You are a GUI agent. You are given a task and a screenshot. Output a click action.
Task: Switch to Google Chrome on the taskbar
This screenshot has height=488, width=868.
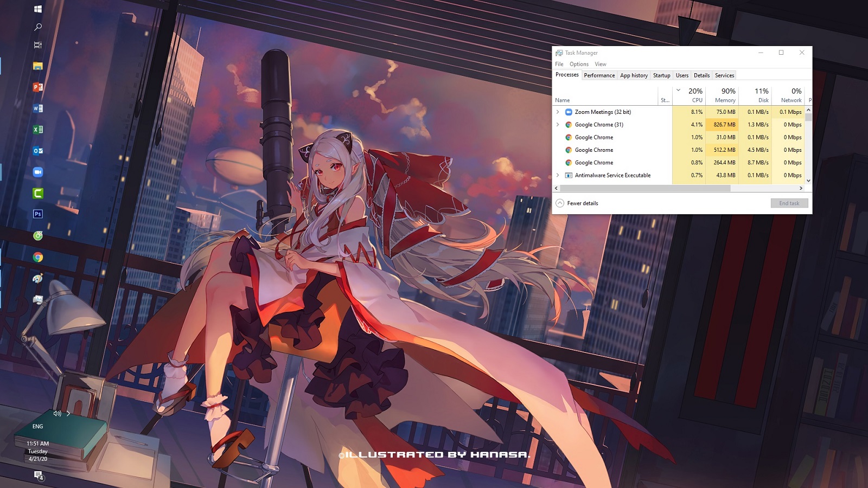tap(38, 257)
